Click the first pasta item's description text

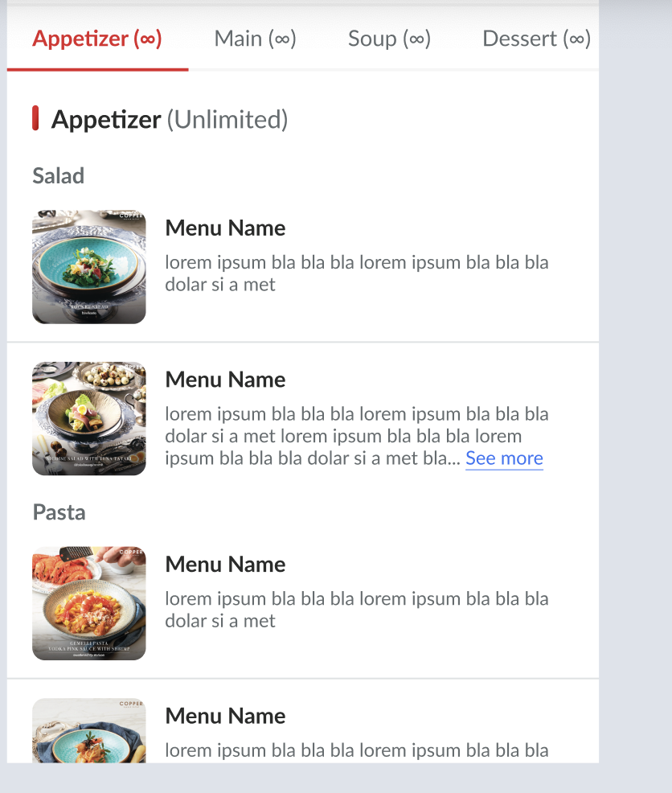356,610
